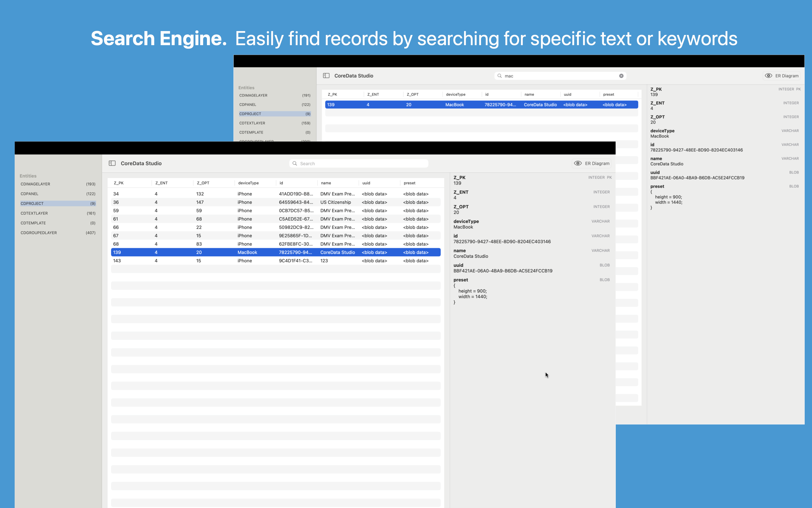Select CDPROJECT entity in front window sidebar
This screenshot has height=508, width=812.
[x=58, y=203]
